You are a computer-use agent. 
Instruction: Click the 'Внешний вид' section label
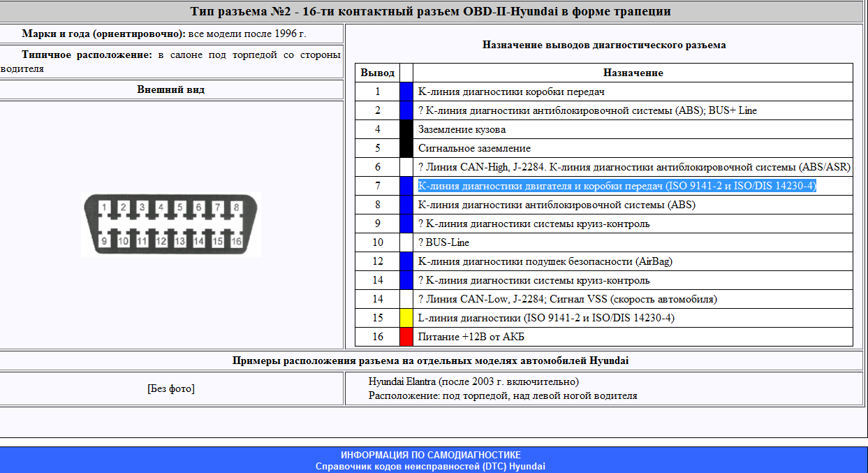point(171,89)
